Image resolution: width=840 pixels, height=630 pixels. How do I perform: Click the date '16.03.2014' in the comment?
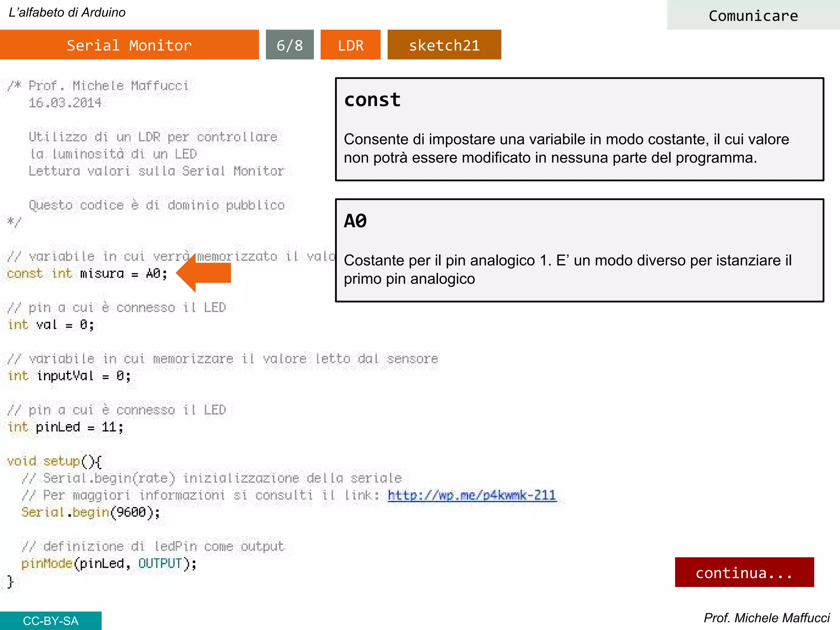pos(65,103)
